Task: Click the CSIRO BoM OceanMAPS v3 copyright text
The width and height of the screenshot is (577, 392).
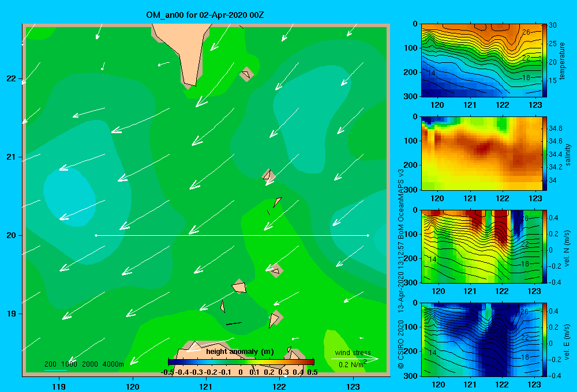Action: click(401, 269)
